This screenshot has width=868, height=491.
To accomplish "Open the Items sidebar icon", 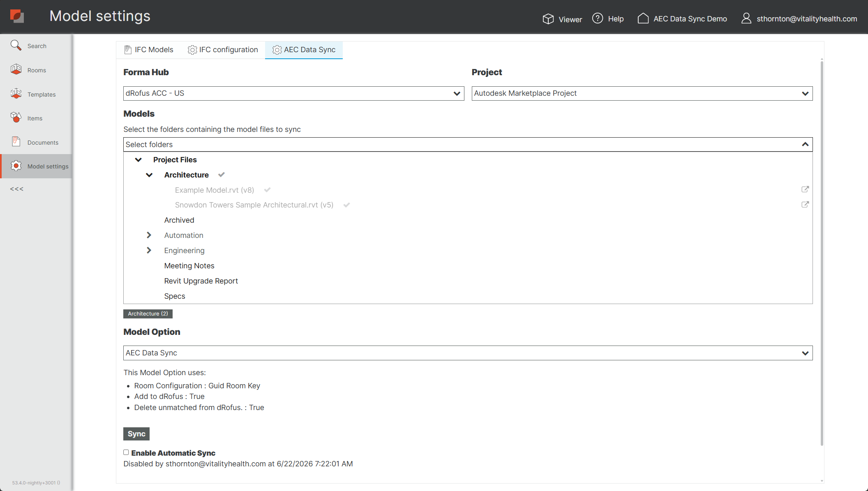I will [x=16, y=118].
